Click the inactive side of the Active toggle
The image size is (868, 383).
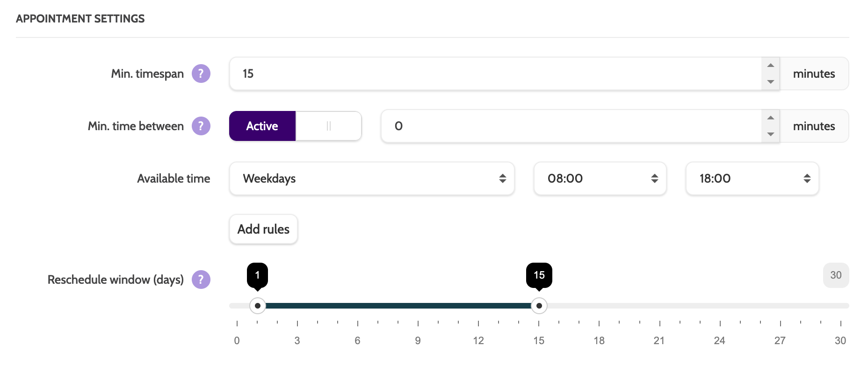click(x=328, y=126)
